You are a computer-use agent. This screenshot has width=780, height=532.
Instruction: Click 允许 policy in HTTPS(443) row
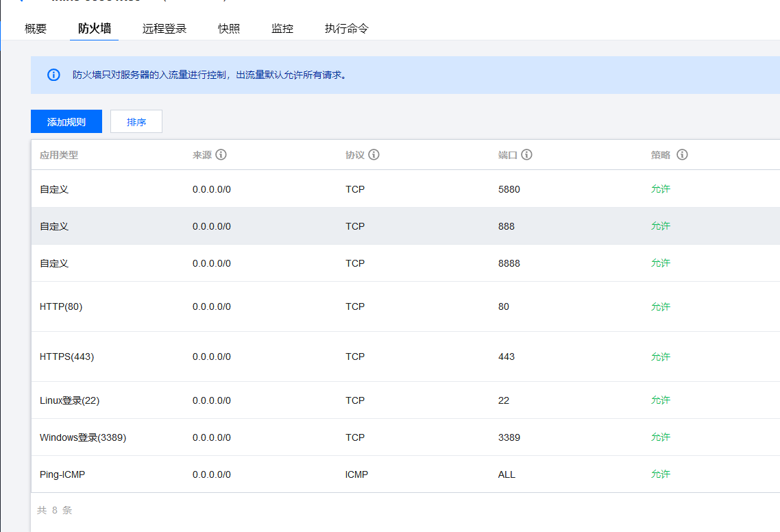tap(661, 356)
